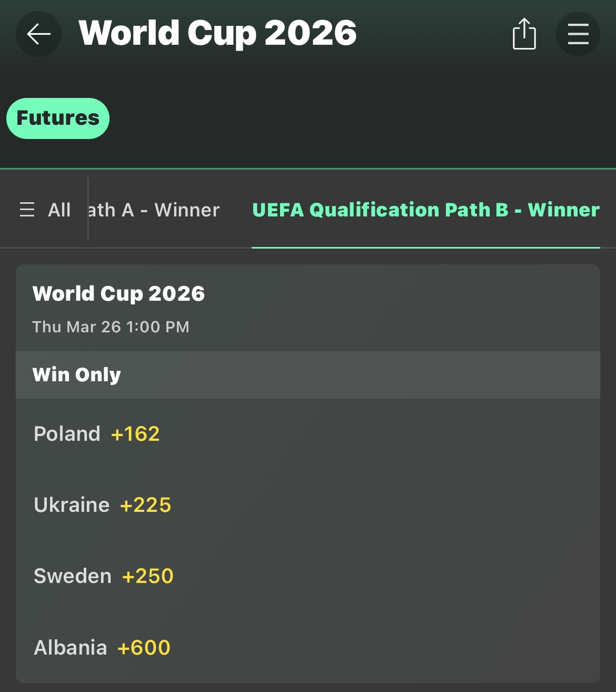Tap the Albania team name
Viewport: 616px width, 692px height.
[x=71, y=648]
